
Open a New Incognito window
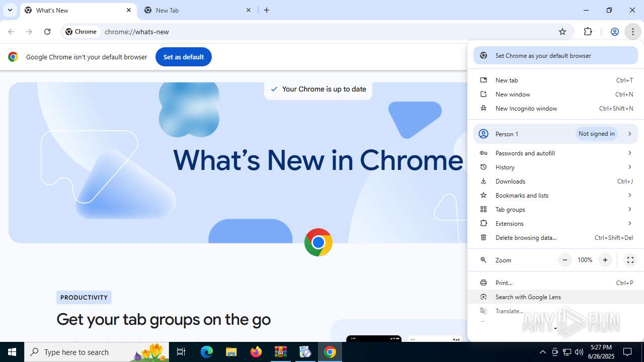point(555,109)
